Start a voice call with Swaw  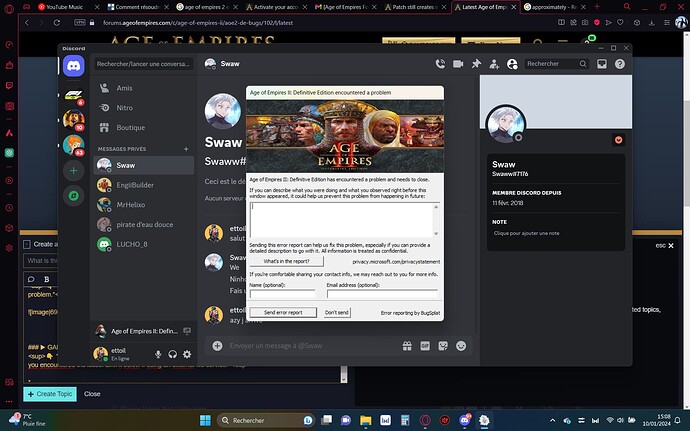[440, 64]
